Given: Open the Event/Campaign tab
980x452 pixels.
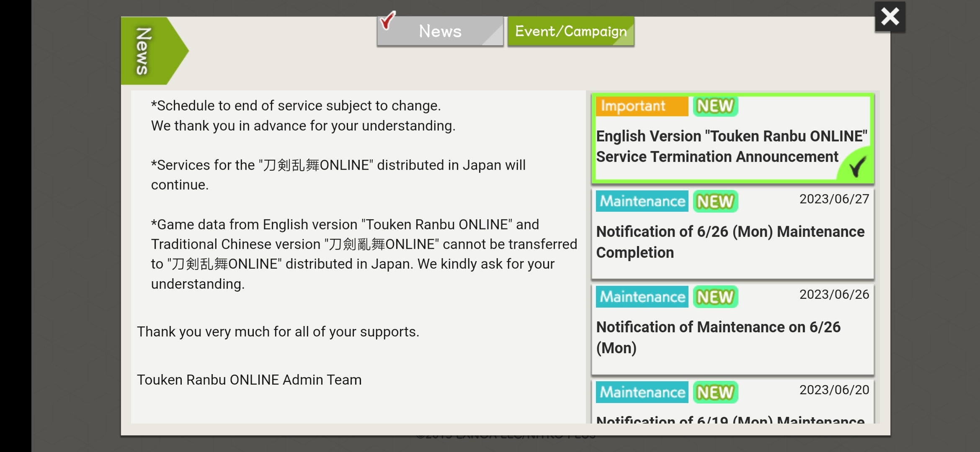Looking at the screenshot, I should click(571, 31).
